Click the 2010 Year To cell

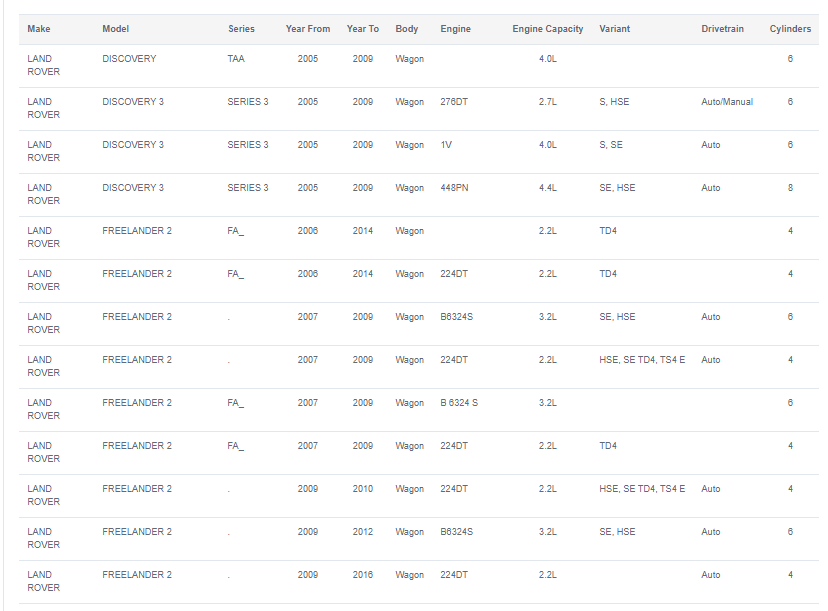363,489
